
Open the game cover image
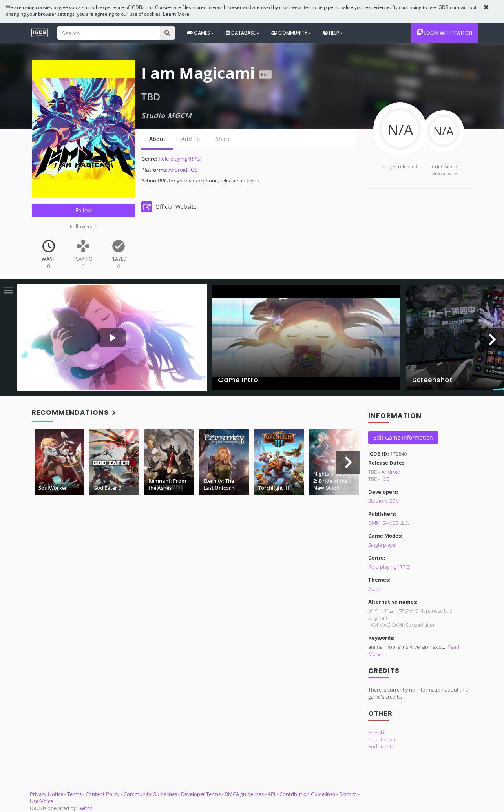[x=84, y=129]
